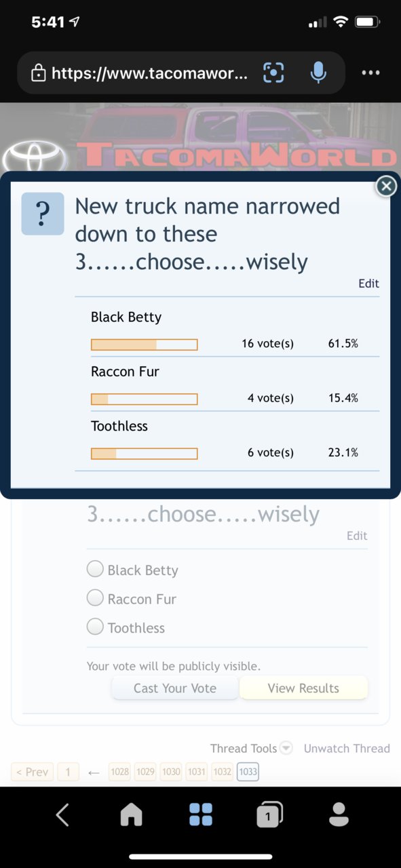Viewport: 401px width, 868px height.
Task: Open the four-squares grid icon
Action: pos(201,814)
